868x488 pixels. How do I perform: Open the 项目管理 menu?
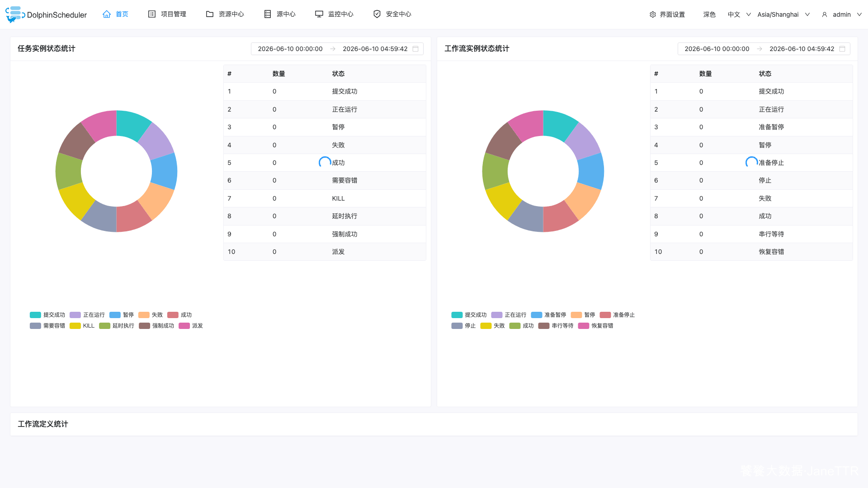tap(167, 14)
